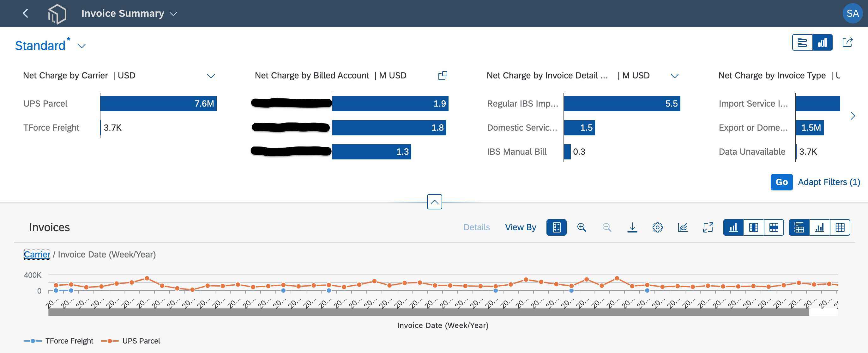Switch to table-only view
The height and width of the screenshot is (353, 868).
(840, 227)
